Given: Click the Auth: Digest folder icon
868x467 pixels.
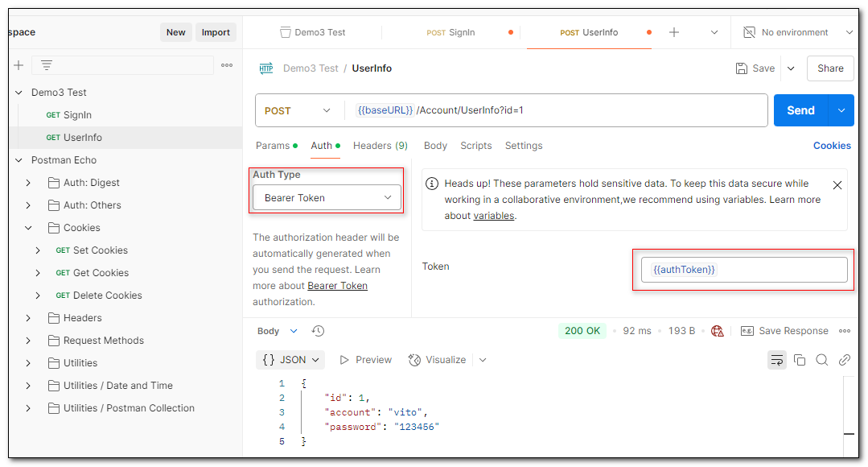Looking at the screenshot, I should [54, 183].
